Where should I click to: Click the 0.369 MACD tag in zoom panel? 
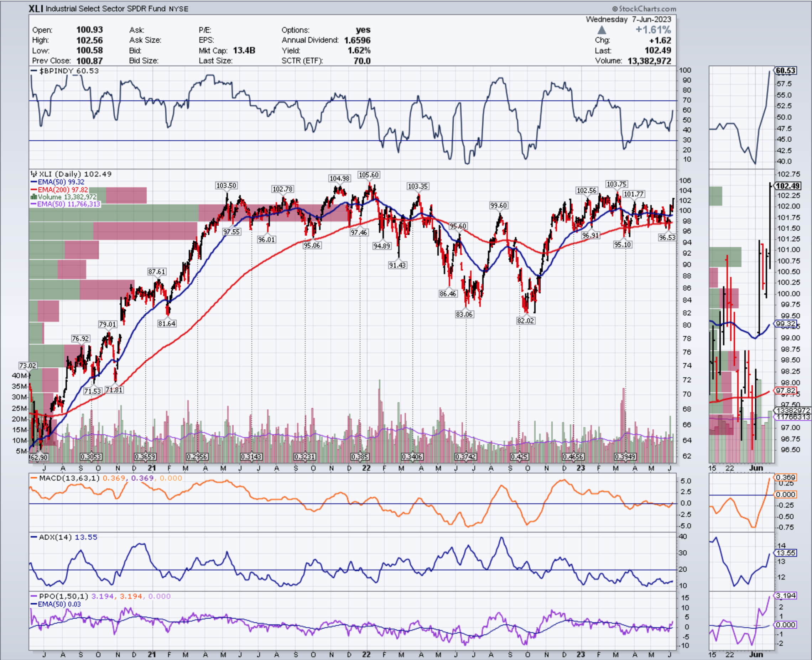click(x=785, y=477)
